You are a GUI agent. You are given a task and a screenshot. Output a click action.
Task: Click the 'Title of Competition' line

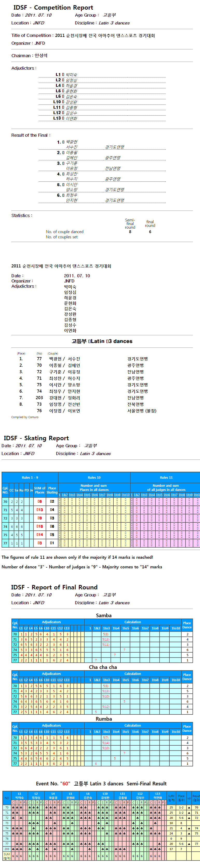83,35
